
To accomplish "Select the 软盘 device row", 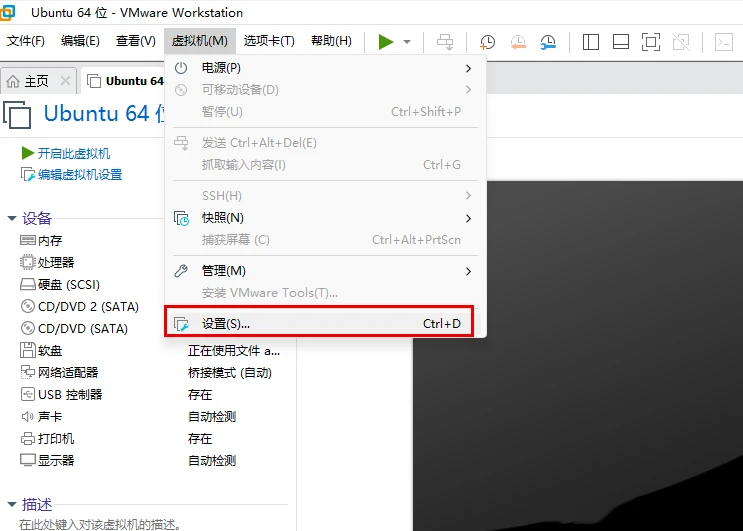I will (x=41, y=351).
